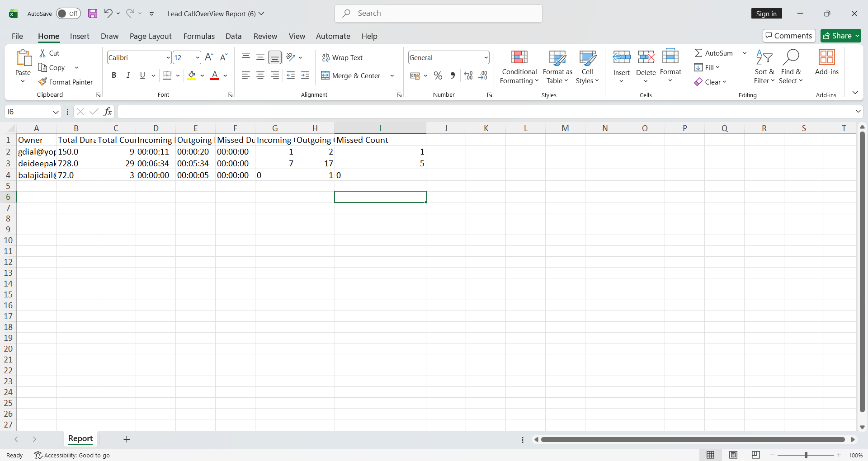This screenshot has width=868, height=461.
Task: Center text horizontally in cell
Action: coord(260,75)
